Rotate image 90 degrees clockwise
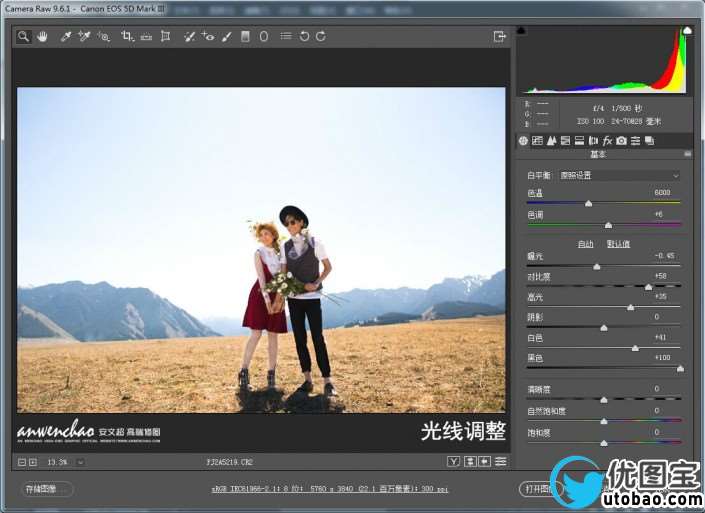The image size is (705, 513). pos(321,36)
